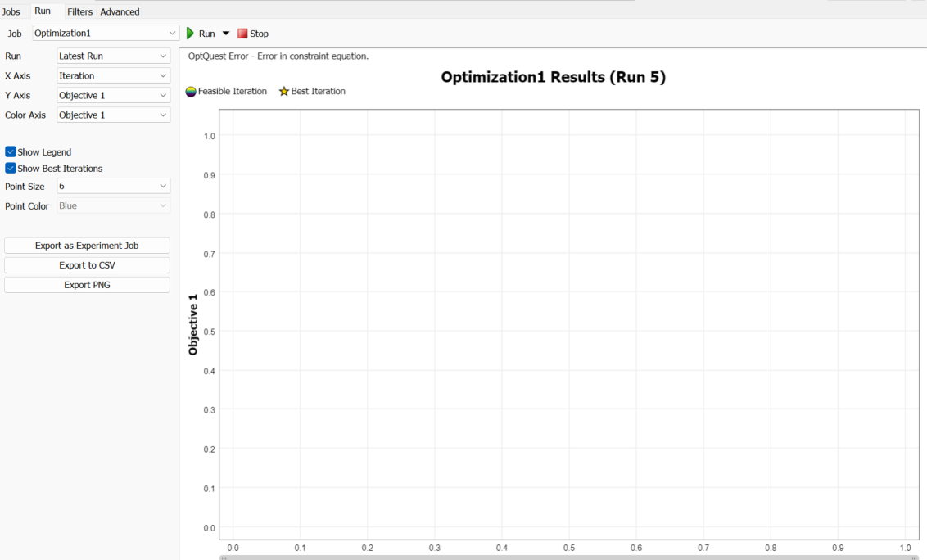Click the Feasible Iteration legend icon

[191, 92]
